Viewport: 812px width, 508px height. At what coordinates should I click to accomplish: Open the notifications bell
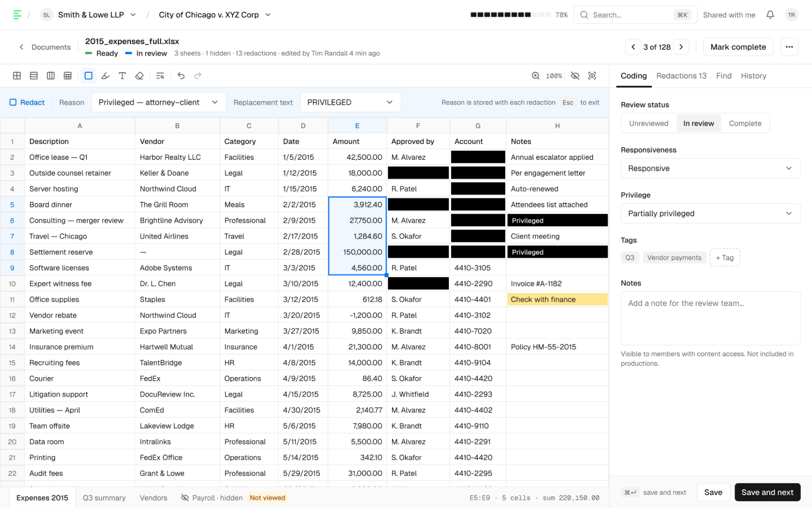point(770,15)
